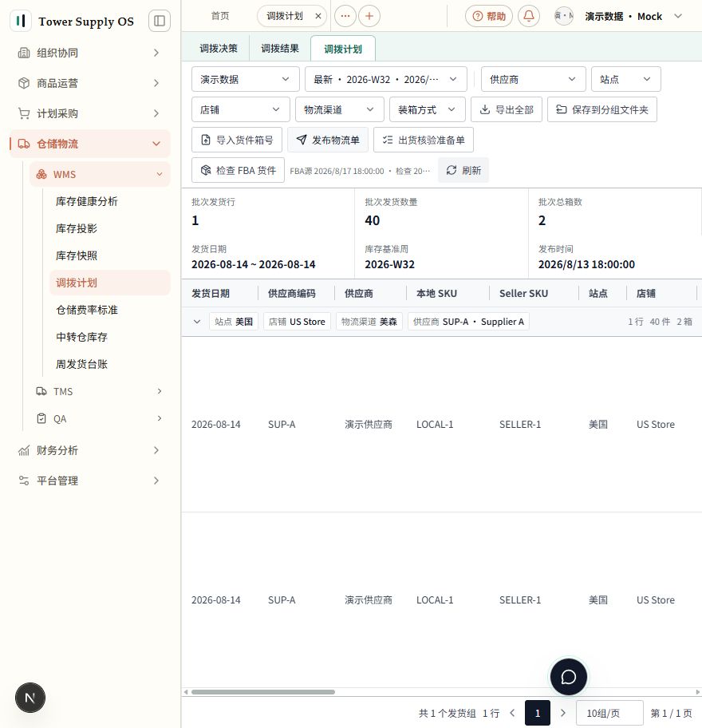This screenshot has width=702, height=728.
Task: Click the 导出全部 export button
Action: [507, 109]
